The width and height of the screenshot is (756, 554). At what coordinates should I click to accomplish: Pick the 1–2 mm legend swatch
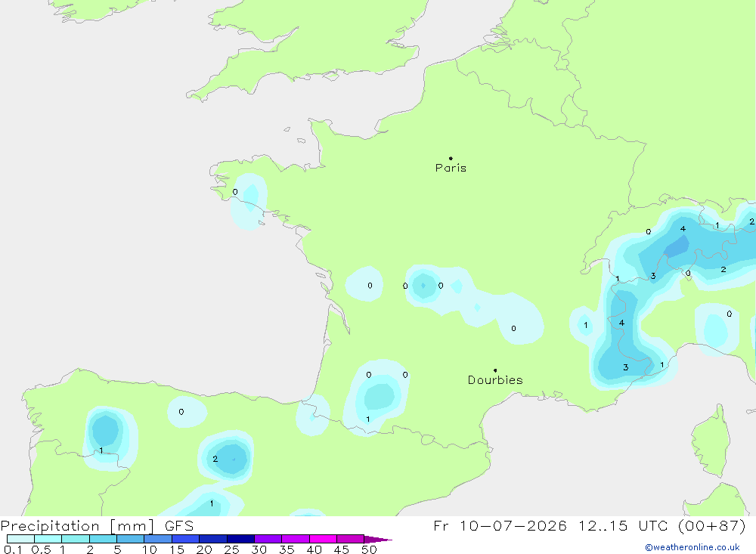pos(76,539)
